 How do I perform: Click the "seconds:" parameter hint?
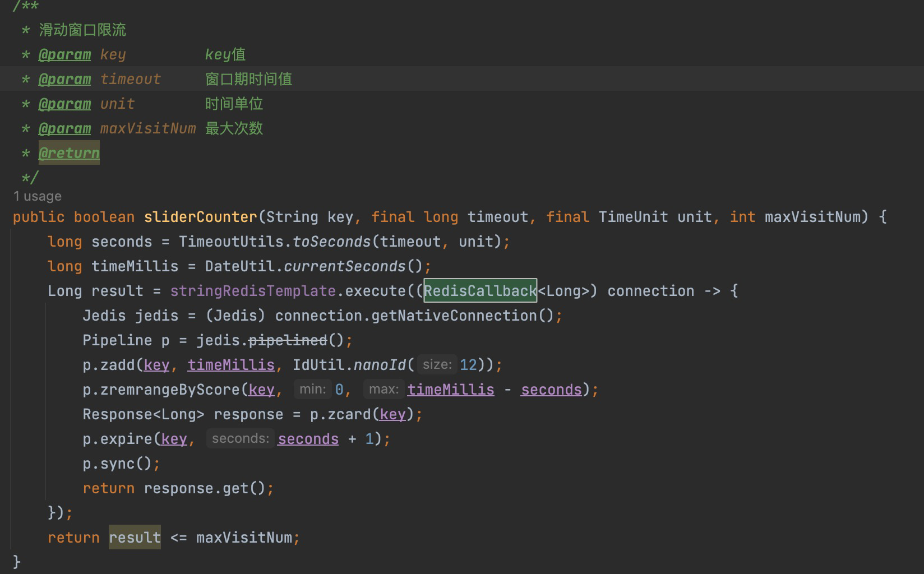coord(241,439)
